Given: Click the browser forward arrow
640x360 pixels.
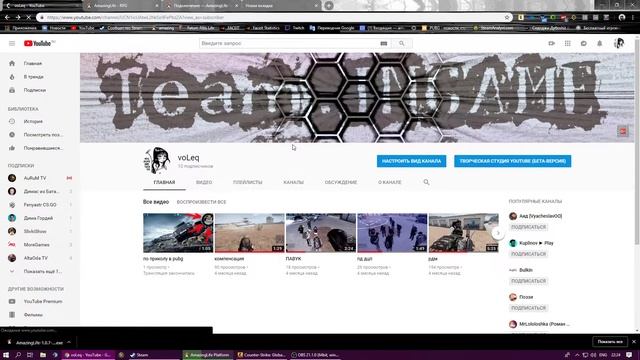Looking at the screenshot, I should pyautogui.click(x=18, y=17).
